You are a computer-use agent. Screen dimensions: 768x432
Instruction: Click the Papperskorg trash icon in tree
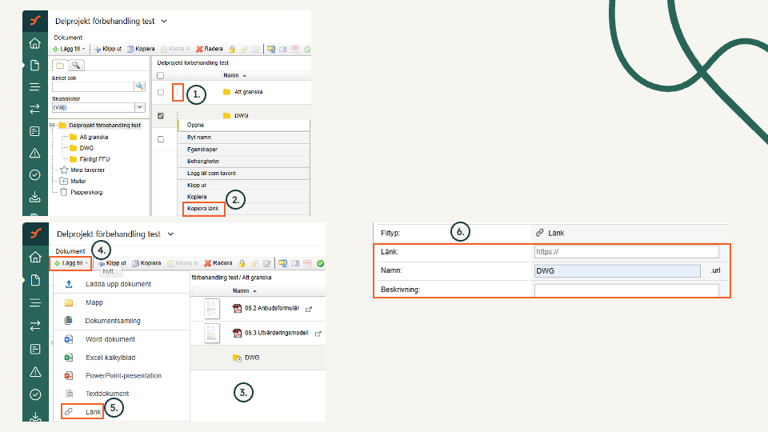point(64,192)
